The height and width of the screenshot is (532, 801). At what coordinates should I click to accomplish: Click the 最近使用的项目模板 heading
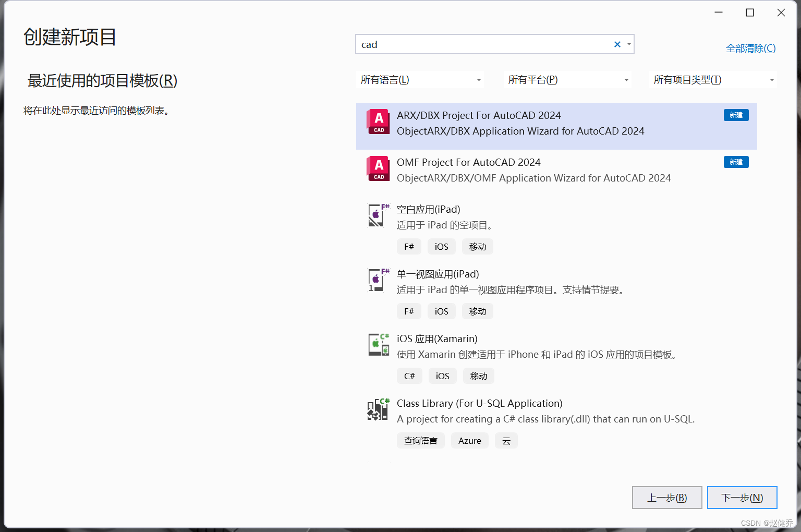tap(102, 81)
